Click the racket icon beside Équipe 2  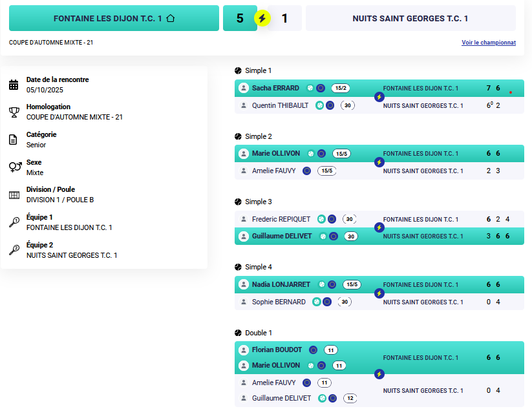[x=14, y=250]
